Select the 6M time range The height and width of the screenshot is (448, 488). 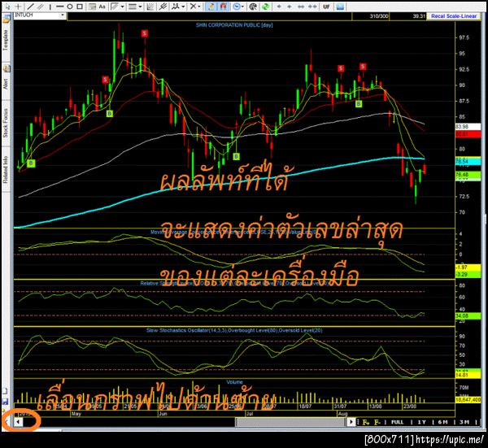[442, 422]
